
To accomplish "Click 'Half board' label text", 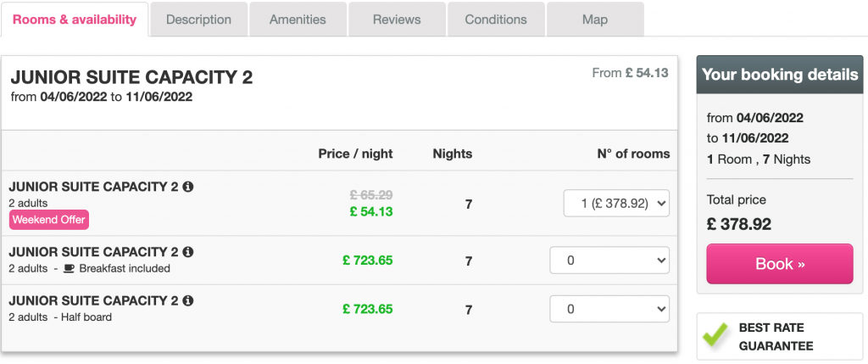I will click(x=86, y=317).
